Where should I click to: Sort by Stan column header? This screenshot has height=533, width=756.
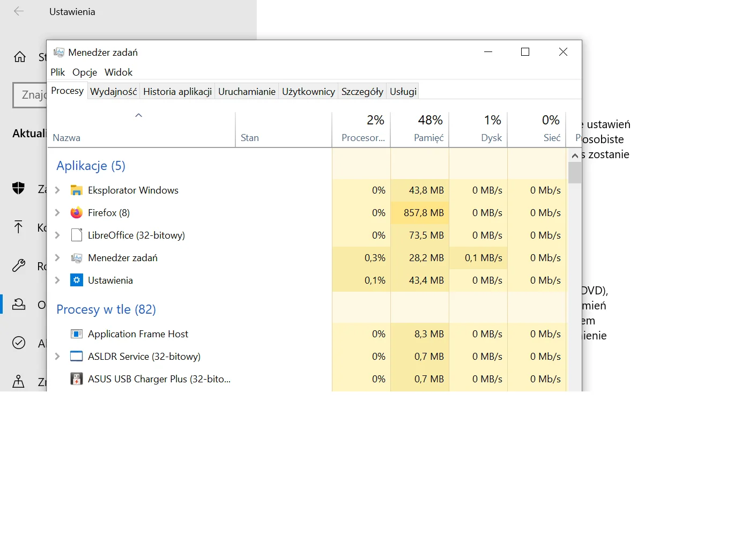[284, 129]
